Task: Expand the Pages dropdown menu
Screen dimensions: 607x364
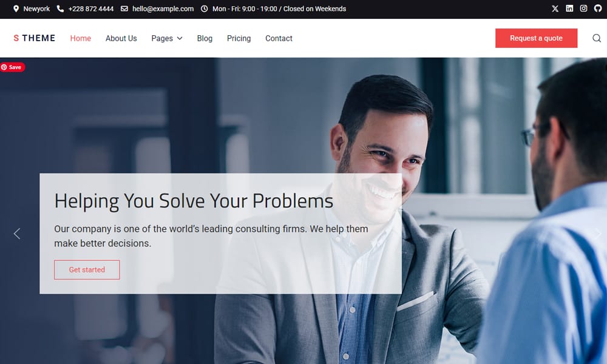Action: point(167,38)
